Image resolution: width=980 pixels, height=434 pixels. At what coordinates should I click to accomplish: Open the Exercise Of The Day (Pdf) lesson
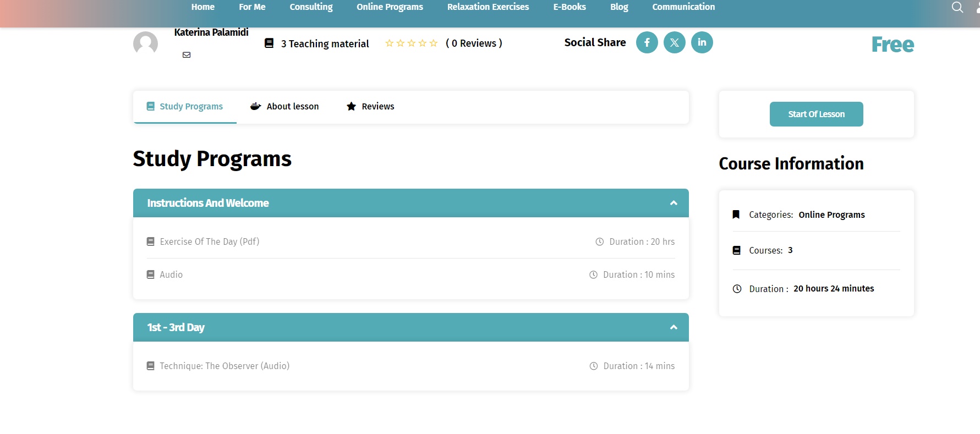pyautogui.click(x=210, y=241)
